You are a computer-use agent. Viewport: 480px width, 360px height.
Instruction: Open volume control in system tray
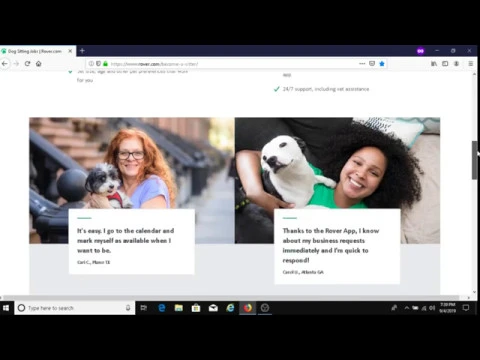point(432,308)
